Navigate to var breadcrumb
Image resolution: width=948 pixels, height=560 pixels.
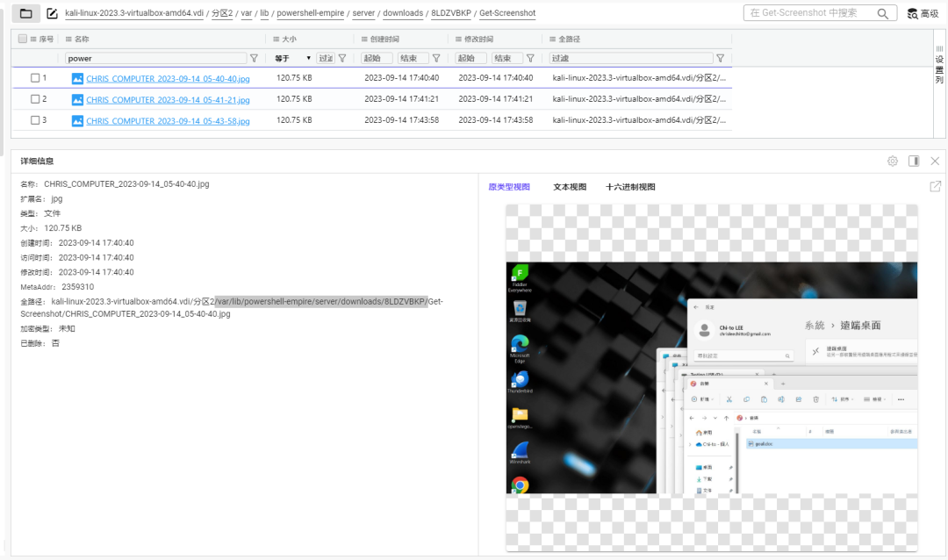click(x=246, y=12)
